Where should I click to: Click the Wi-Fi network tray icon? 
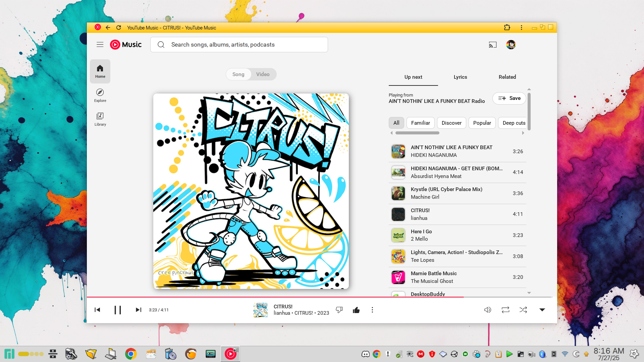pyautogui.click(x=565, y=354)
